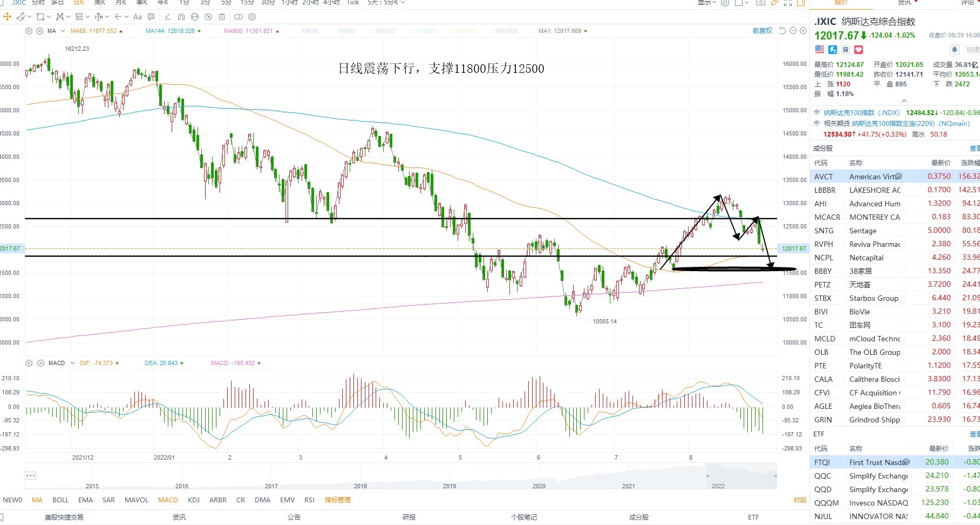Set a price alert with bell icon
Image resolution: width=980 pixels, height=525 pixels.
point(955,50)
